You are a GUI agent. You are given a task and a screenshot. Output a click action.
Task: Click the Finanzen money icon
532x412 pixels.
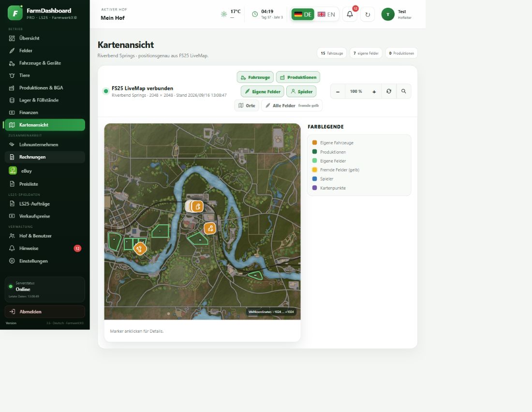[12, 112]
